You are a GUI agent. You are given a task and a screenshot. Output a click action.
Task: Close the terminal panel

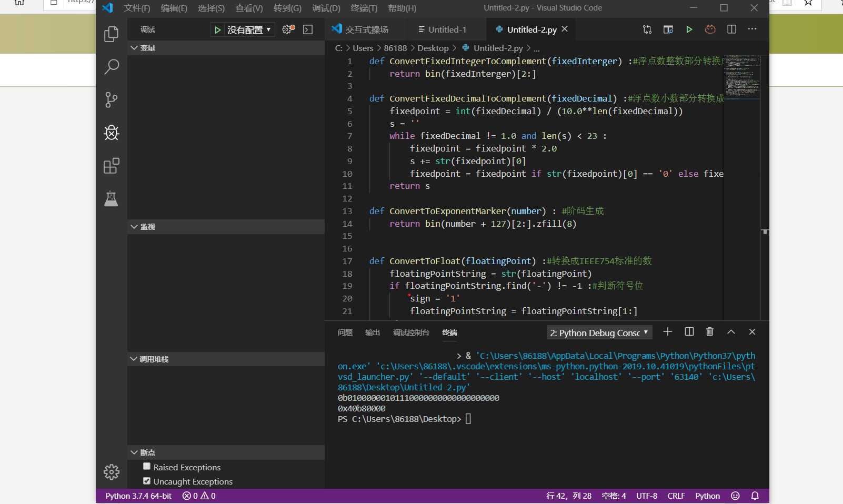[752, 331]
